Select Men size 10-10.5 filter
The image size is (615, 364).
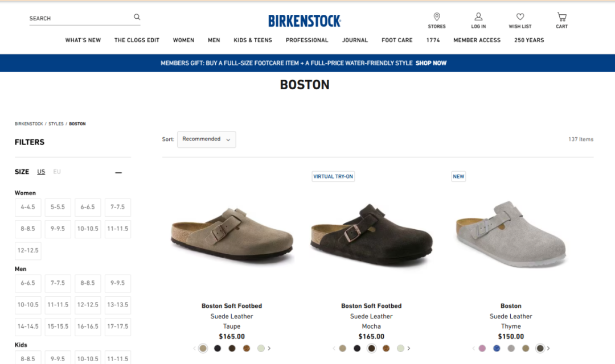pos(28,305)
